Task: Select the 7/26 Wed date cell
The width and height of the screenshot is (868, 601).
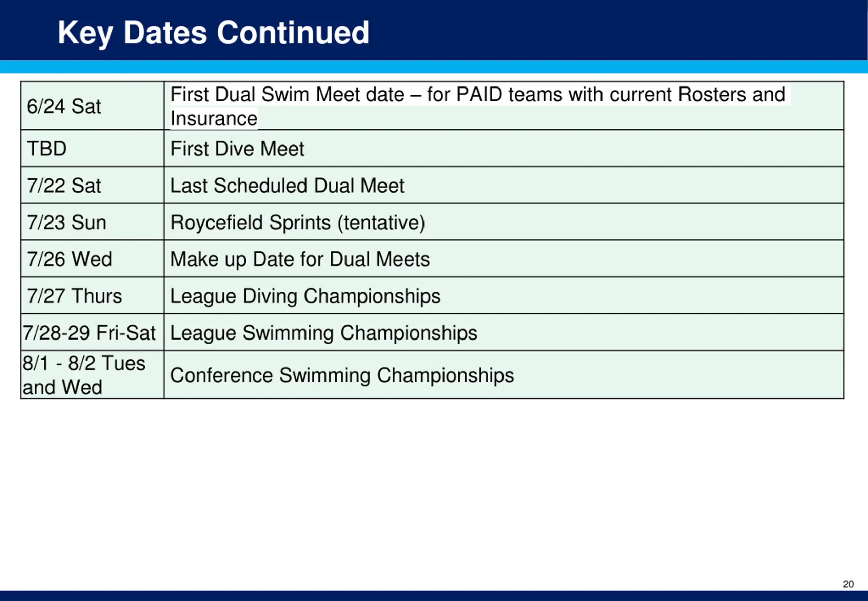Action: click(93, 259)
